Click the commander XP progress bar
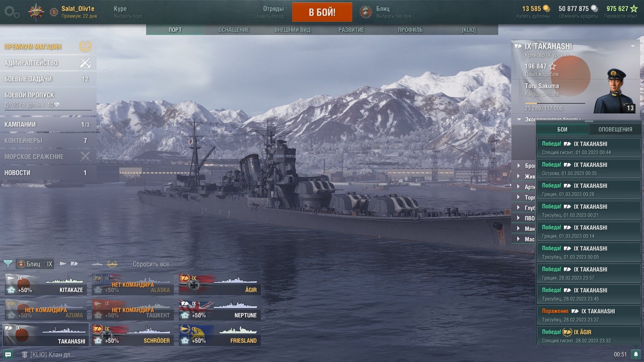644x362 pixels. (555, 104)
